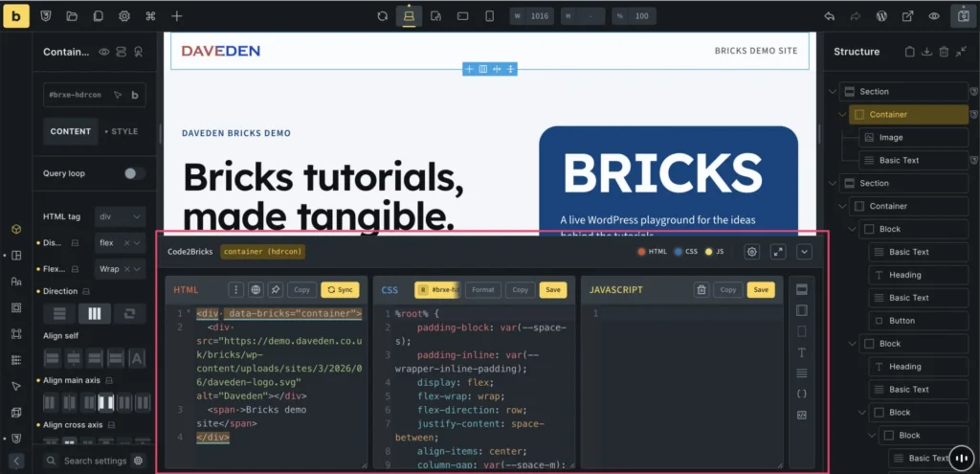Select the reverse direction button
This screenshot has width=980, height=474.
pyautogui.click(x=130, y=314)
